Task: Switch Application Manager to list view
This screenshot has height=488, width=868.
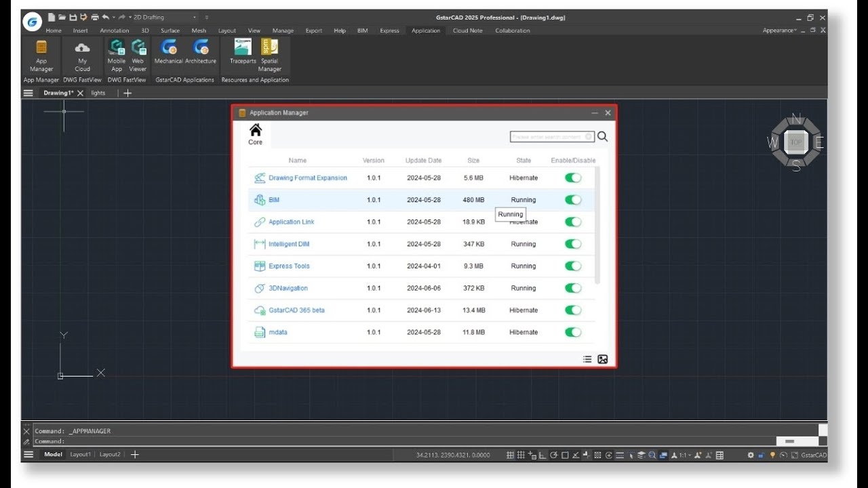Action: (587, 359)
